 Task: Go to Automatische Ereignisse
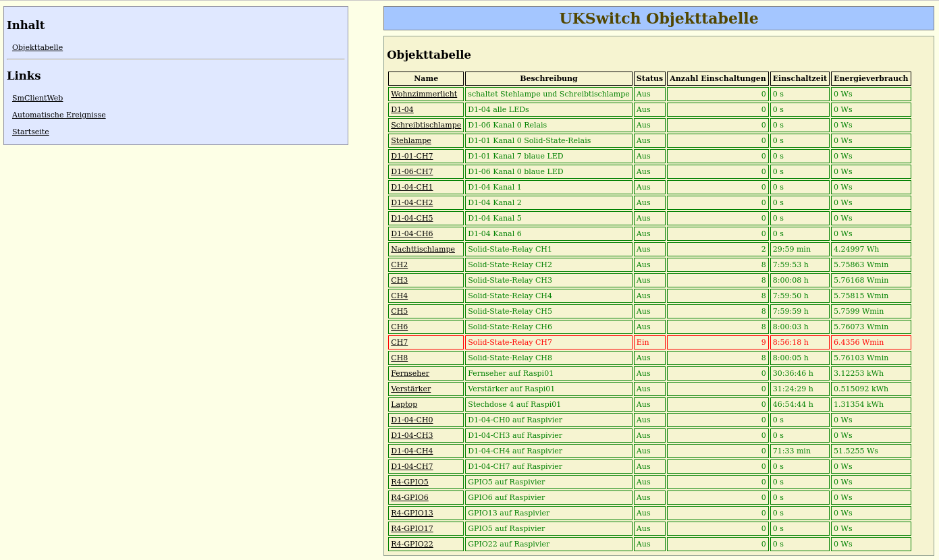point(59,115)
